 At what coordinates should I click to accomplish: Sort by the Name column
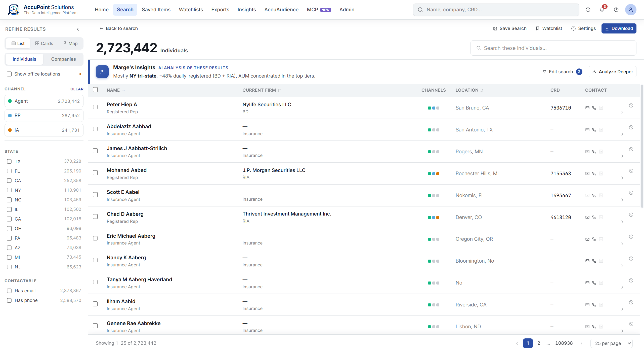[x=116, y=90]
